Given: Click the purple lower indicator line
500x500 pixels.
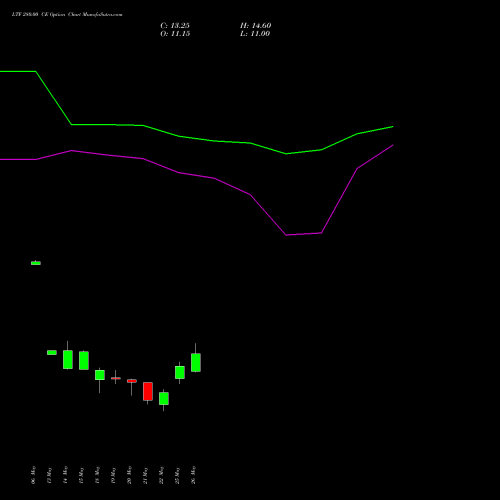Looking at the screenshot, I should coord(214,178).
